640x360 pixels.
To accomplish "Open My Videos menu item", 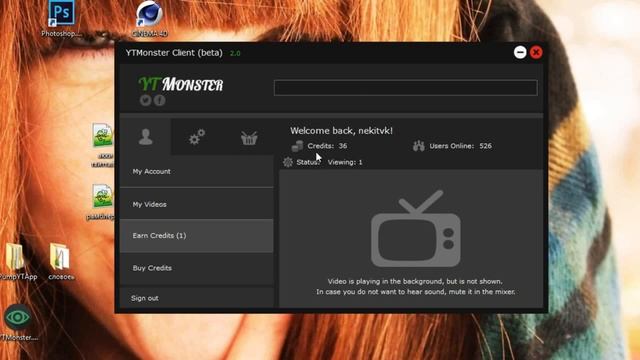I will point(197,204).
